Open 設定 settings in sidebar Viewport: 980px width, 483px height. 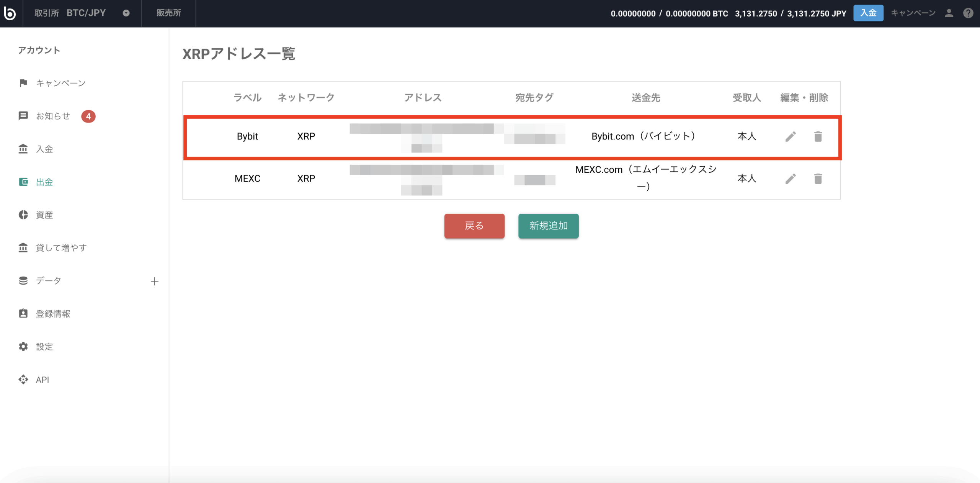[44, 347]
